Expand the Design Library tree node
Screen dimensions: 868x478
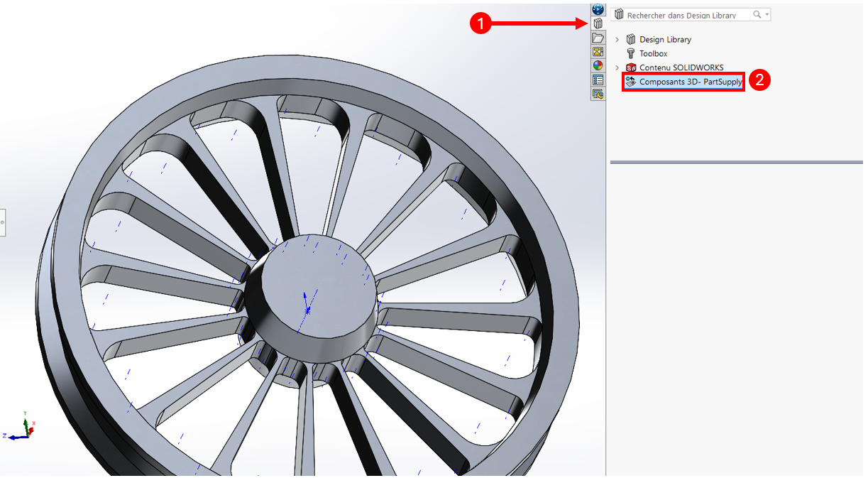point(617,40)
